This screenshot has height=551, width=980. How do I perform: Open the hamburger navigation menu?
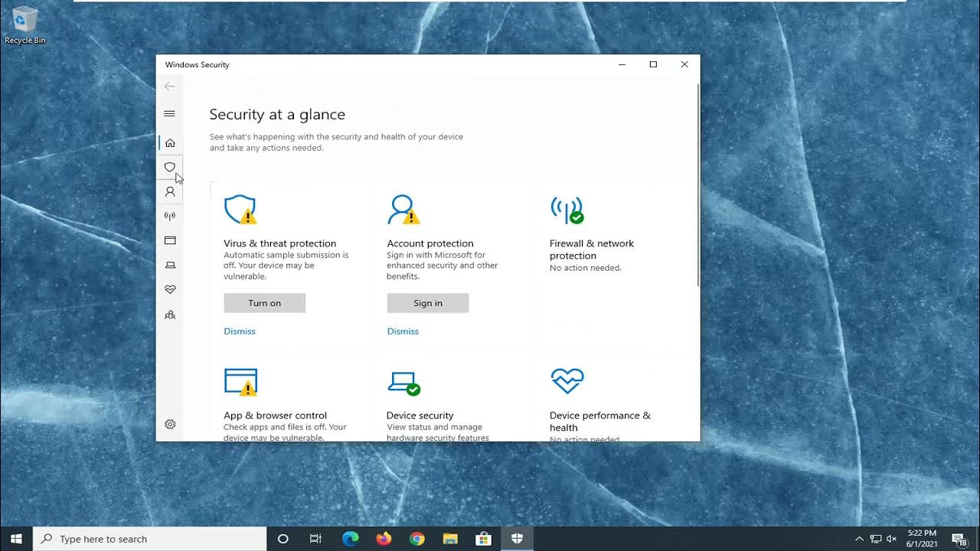pos(169,113)
